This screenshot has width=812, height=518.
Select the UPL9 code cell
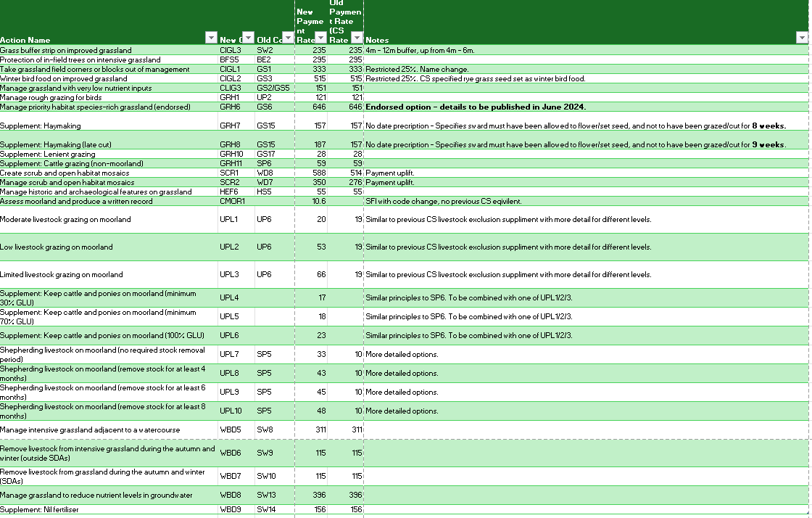236,392
